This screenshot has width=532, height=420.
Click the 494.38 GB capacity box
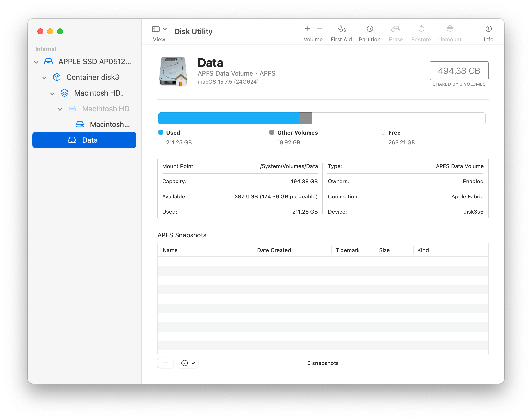tap(459, 71)
